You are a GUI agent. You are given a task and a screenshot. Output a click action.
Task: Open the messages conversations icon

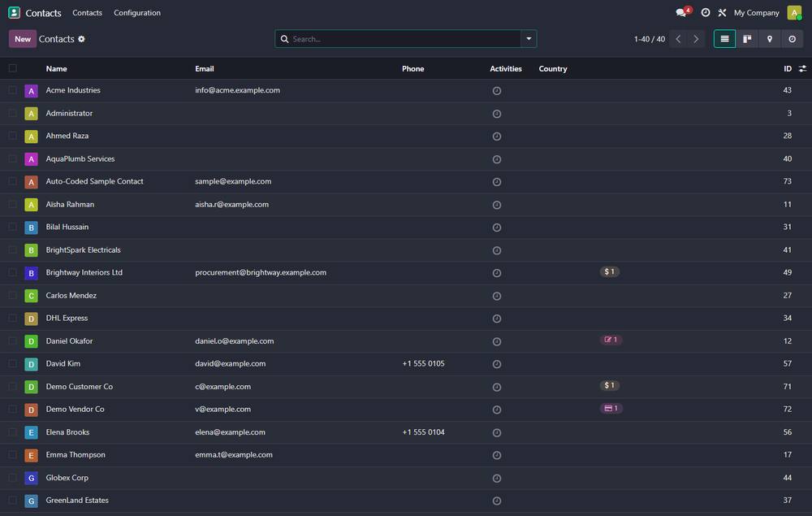coord(681,12)
